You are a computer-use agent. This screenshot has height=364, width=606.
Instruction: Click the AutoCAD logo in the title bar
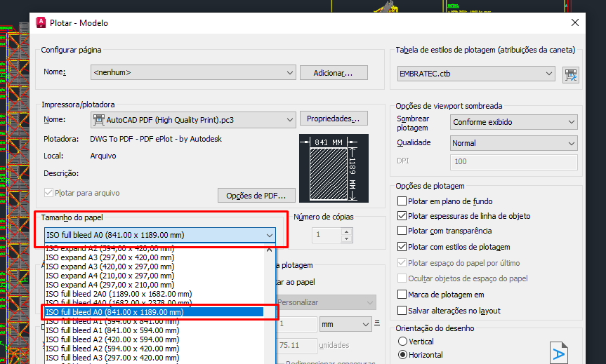pyautogui.click(x=39, y=22)
